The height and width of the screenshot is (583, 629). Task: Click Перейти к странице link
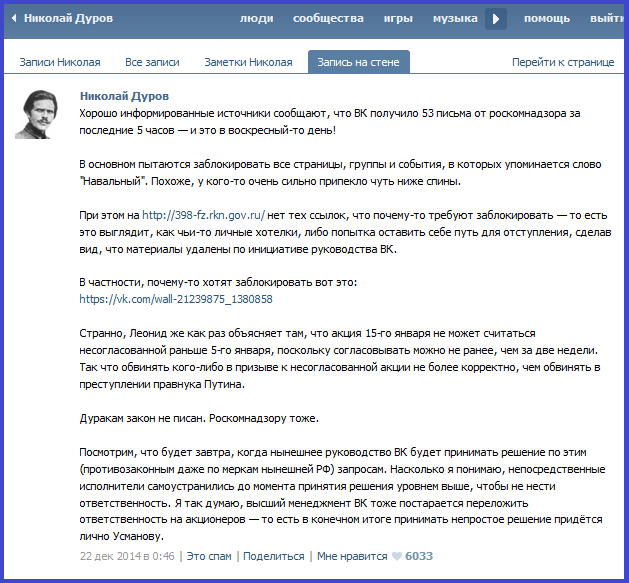(563, 62)
